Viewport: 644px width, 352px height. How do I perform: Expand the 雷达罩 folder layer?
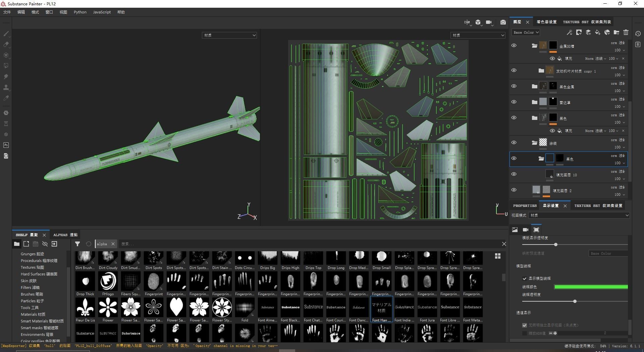point(534,102)
